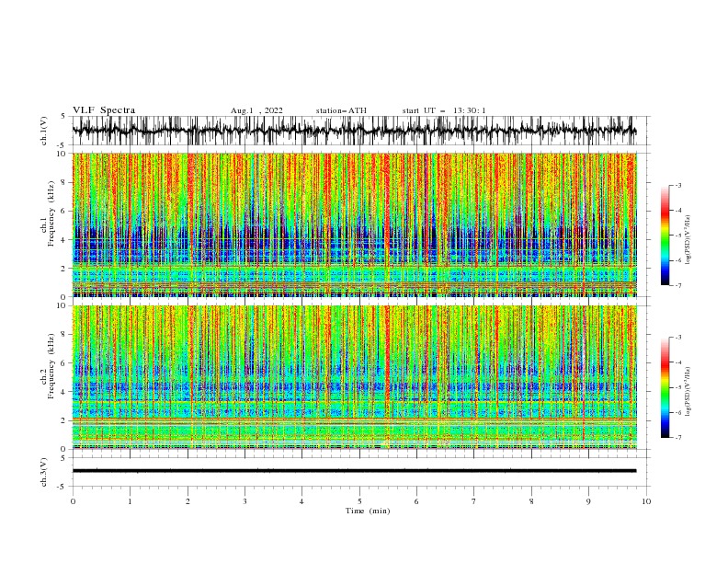Click the "station=ATH" header label
The image size is (728, 563).
341,110
